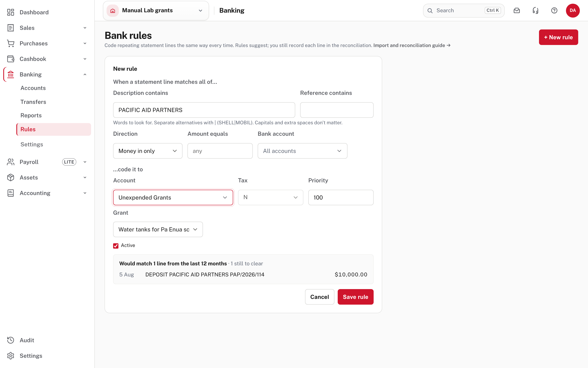Open Reports under Banking
The width and height of the screenshot is (588, 368).
coord(31,115)
